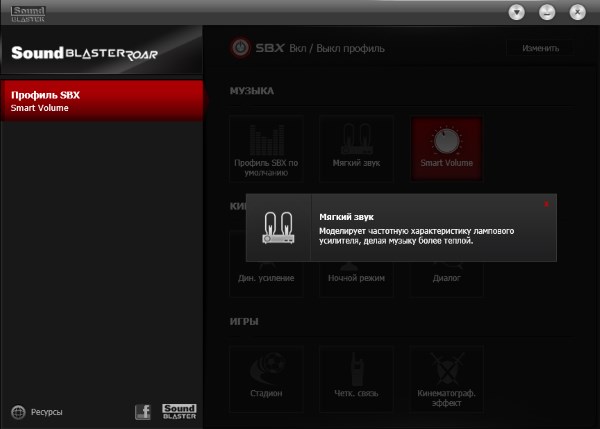This screenshot has width=600, height=429.
Task: Click the Изменить button
Action: 540,48
